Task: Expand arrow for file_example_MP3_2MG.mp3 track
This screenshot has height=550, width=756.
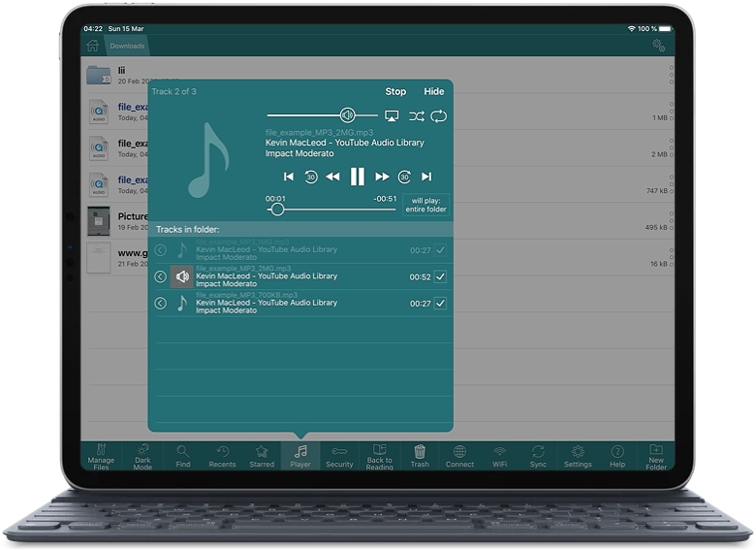Action: 161,276
